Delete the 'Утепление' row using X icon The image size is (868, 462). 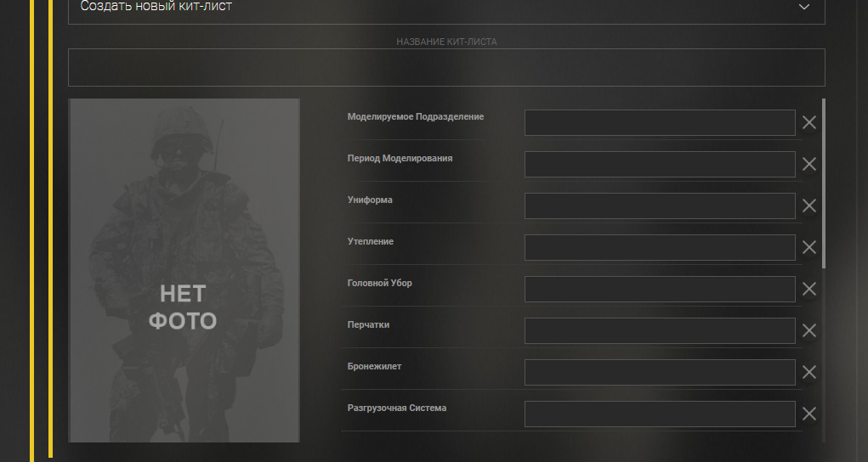(808, 247)
